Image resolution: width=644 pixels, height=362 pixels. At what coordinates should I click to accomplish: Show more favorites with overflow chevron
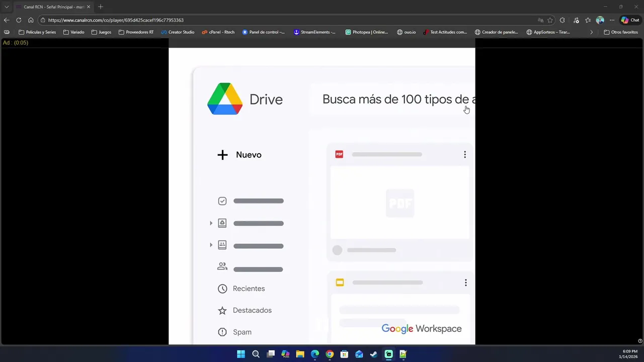(591, 32)
